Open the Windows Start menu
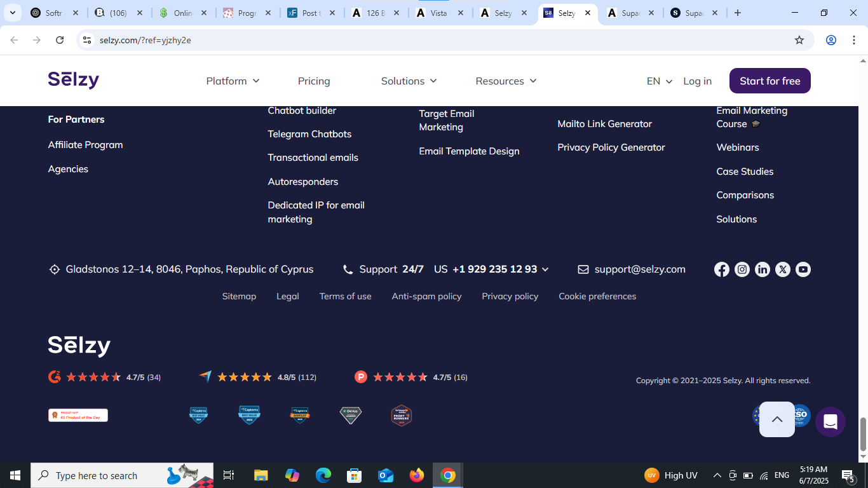The image size is (868, 488). 15,475
